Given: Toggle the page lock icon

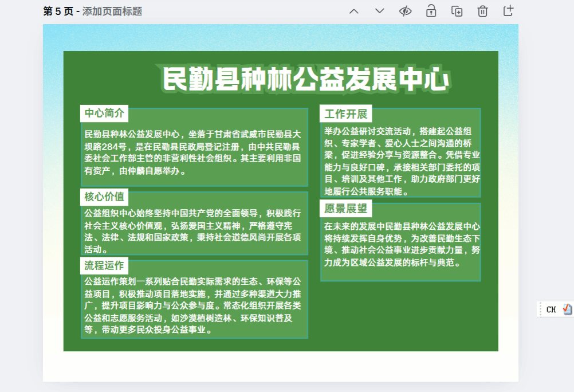Looking at the screenshot, I should (431, 11).
